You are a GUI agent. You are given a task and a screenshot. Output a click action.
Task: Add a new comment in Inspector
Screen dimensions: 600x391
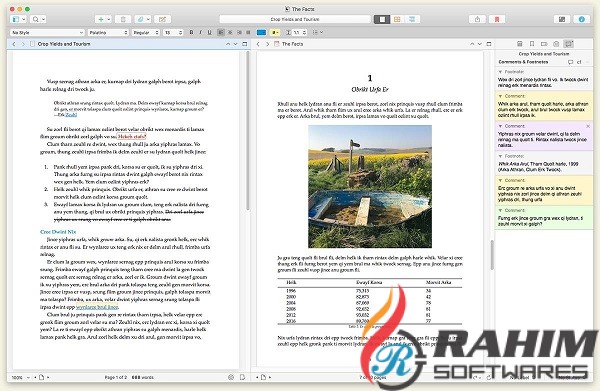(571, 62)
